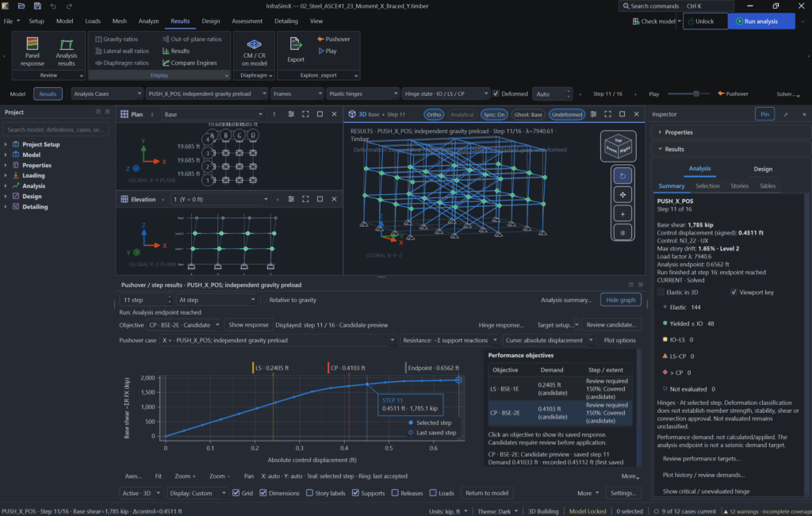
Task: Toggle the Ortho view pill
Action: point(434,114)
